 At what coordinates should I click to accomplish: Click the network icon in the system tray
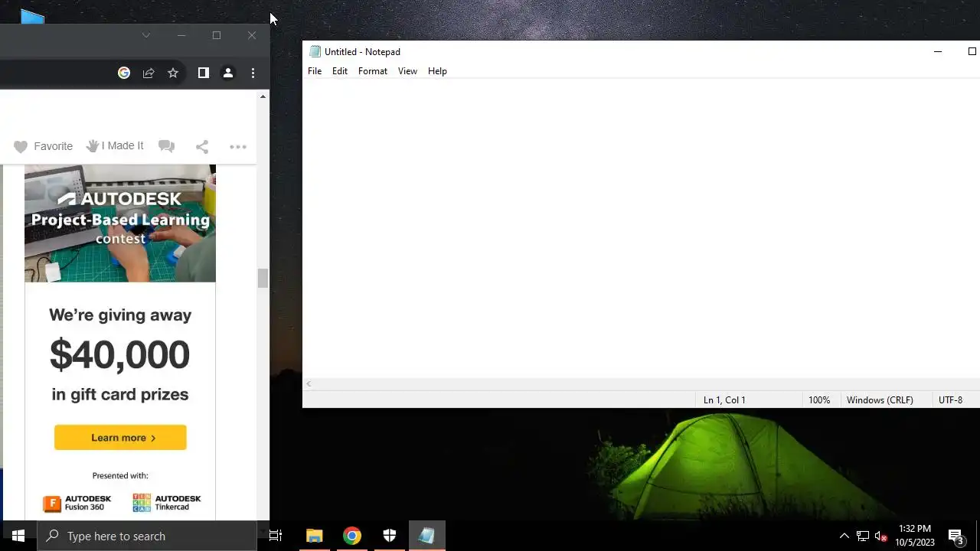point(863,536)
